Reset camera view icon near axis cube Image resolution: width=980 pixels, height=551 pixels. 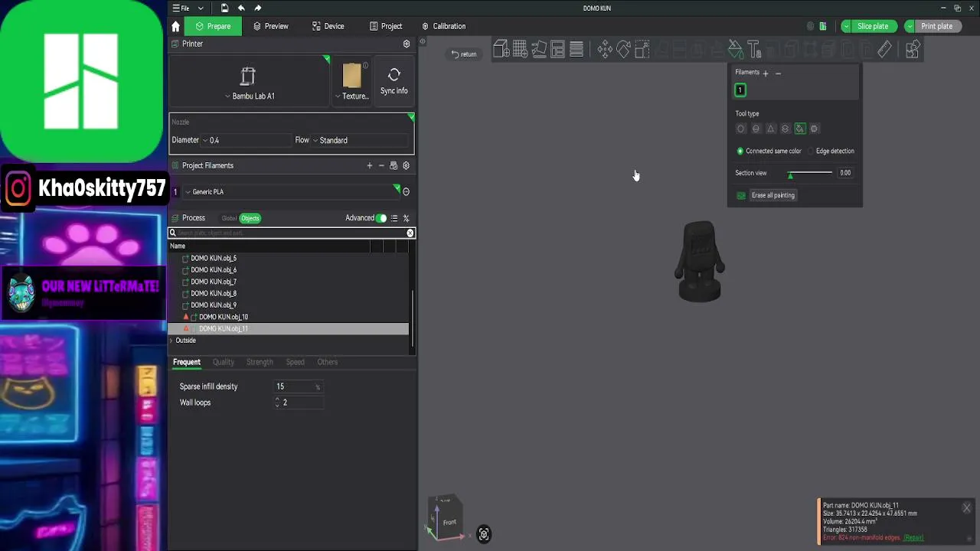tap(484, 535)
